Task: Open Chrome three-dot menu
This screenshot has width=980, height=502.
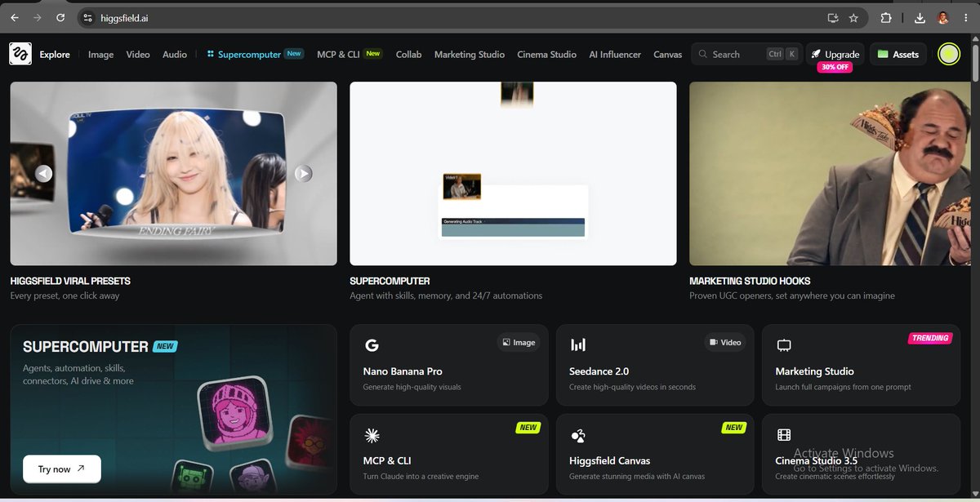Action: click(x=967, y=18)
